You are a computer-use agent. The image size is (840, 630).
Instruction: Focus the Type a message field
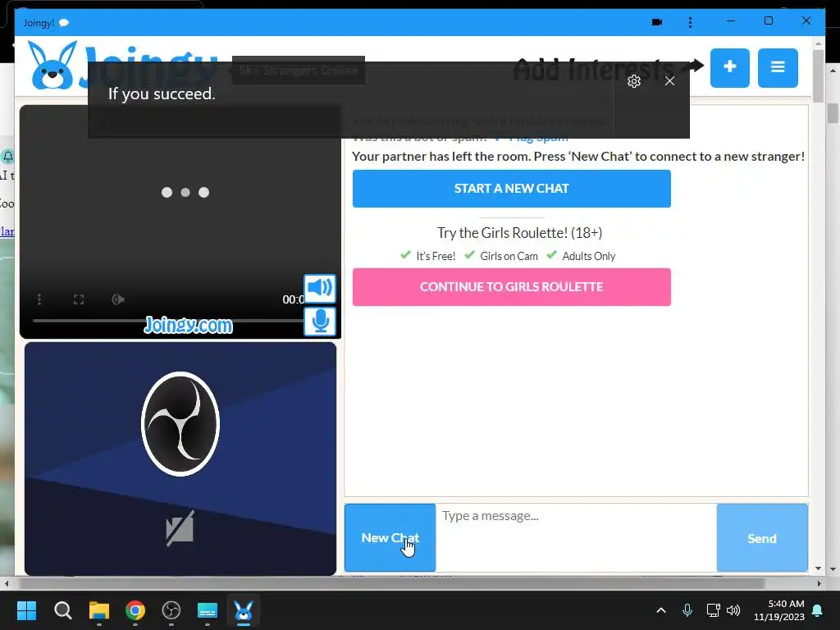pos(576,537)
